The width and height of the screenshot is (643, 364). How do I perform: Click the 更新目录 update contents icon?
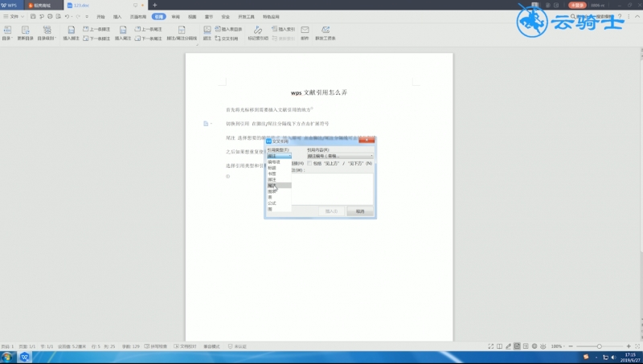(x=25, y=33)
